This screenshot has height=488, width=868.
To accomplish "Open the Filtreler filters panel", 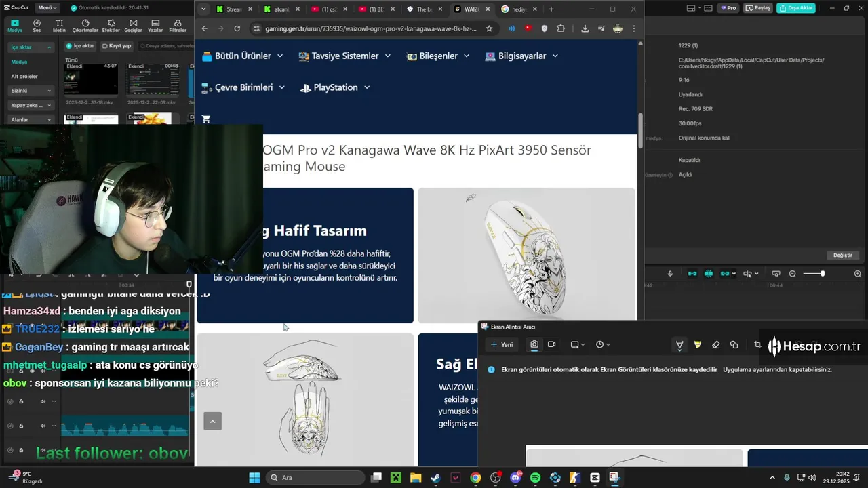I will [x=178, y=26].
